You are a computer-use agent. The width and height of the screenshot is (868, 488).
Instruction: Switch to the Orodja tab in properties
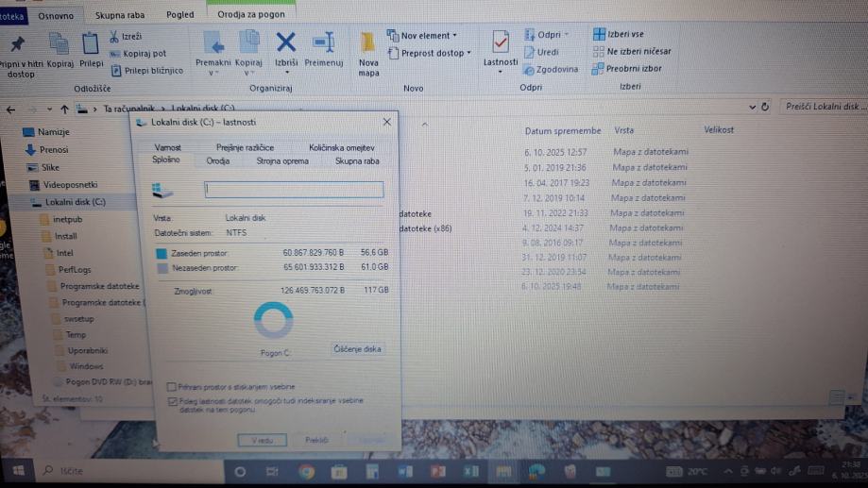pyautogui.click(x=217, y=161)
